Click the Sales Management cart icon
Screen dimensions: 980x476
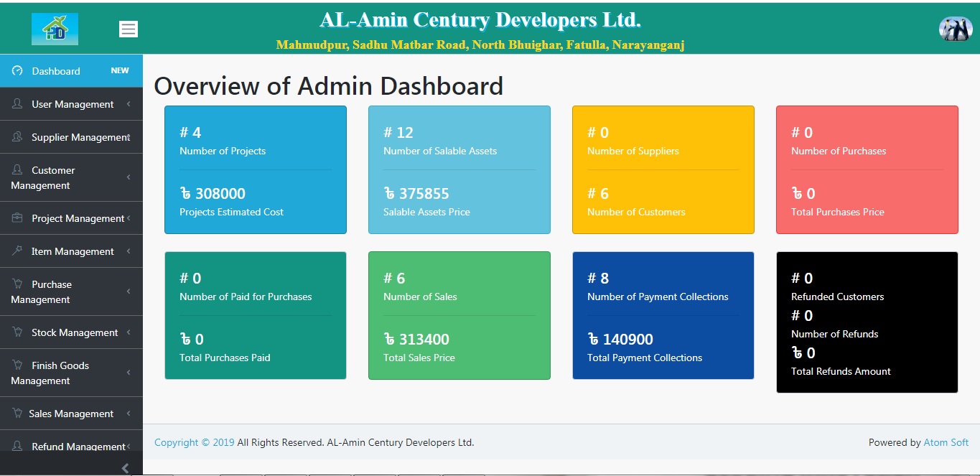click(17, 414)
